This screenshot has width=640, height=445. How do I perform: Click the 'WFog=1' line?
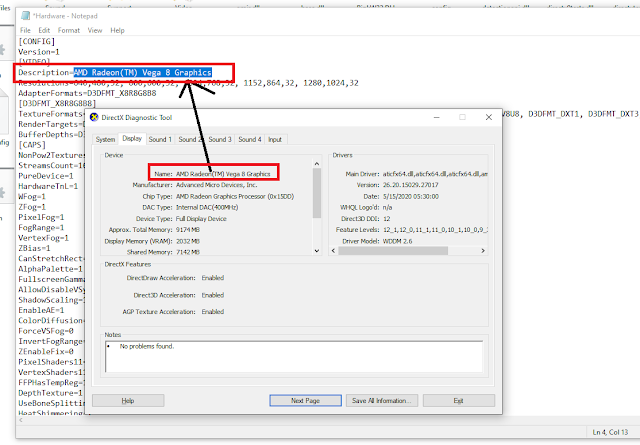coord(32,196)
